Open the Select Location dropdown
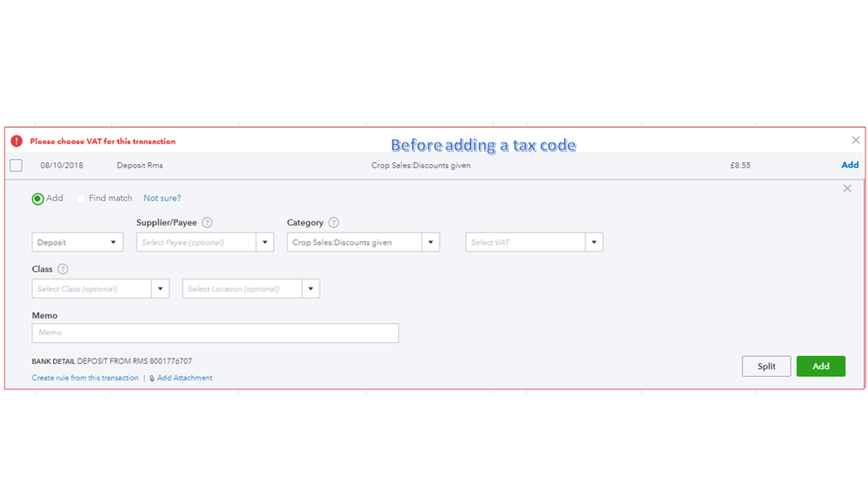868x488 pixels. click(310, 288)
